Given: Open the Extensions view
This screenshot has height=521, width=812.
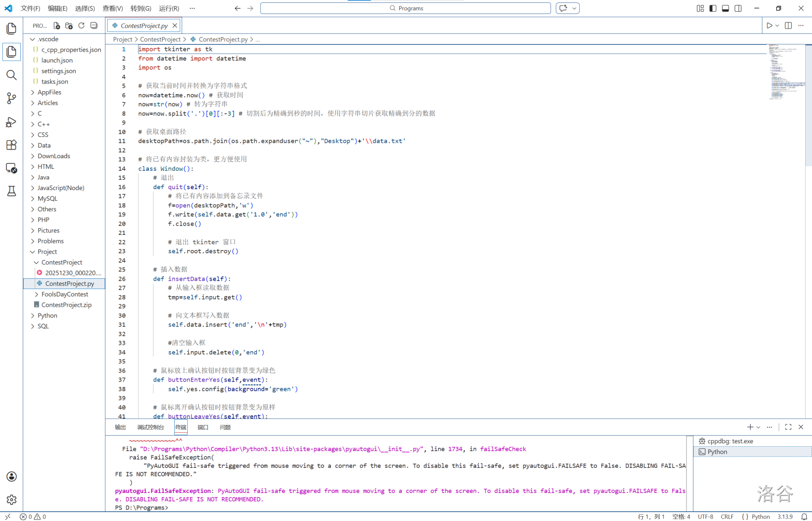Looking at the screenshot, I should [x=11, y=145].
